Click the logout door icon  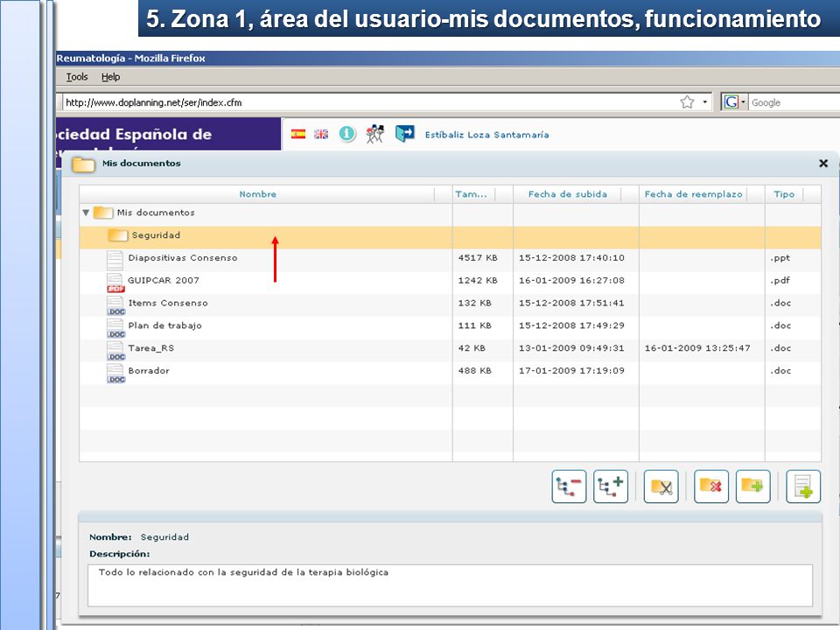click(404, 133)
